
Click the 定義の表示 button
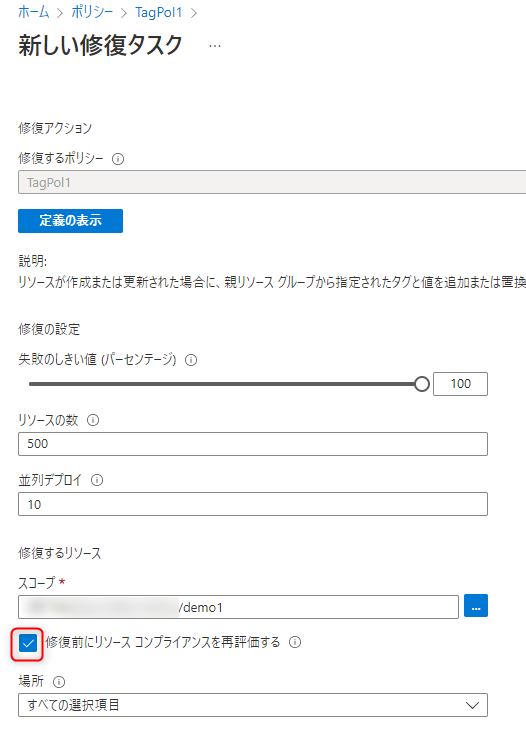71,220
